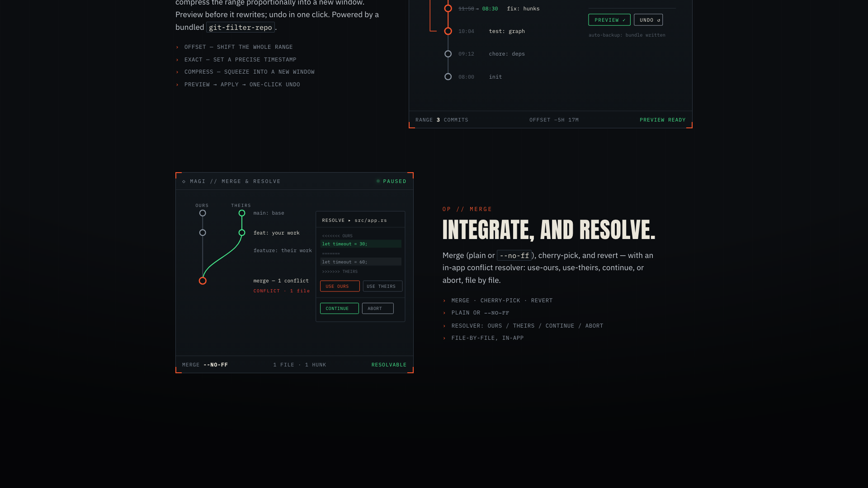
Task: Click 'auto-backup: bundle written' note
Action: tap(627, 35)
